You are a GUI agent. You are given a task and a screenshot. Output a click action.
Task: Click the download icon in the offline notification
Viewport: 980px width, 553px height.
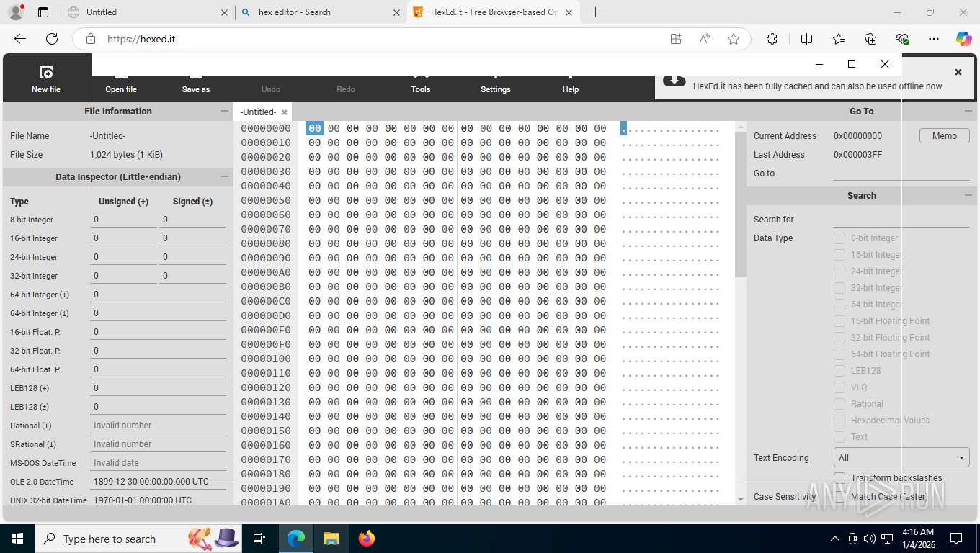(674, 80)
